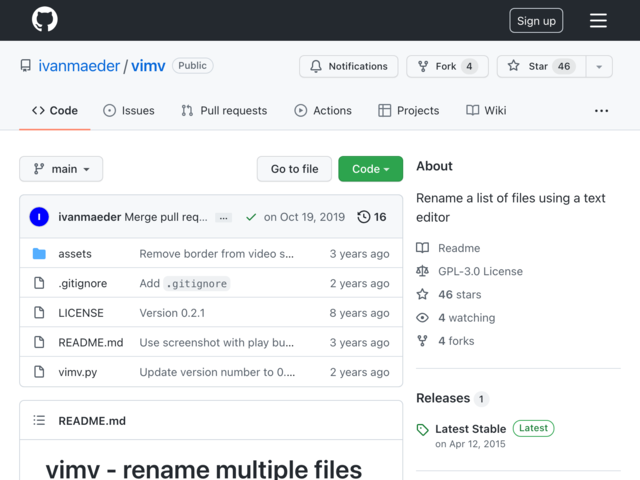Click the assets folder icon
The width and height of the screenshot is (640, 480).
[x=39, y=253]
